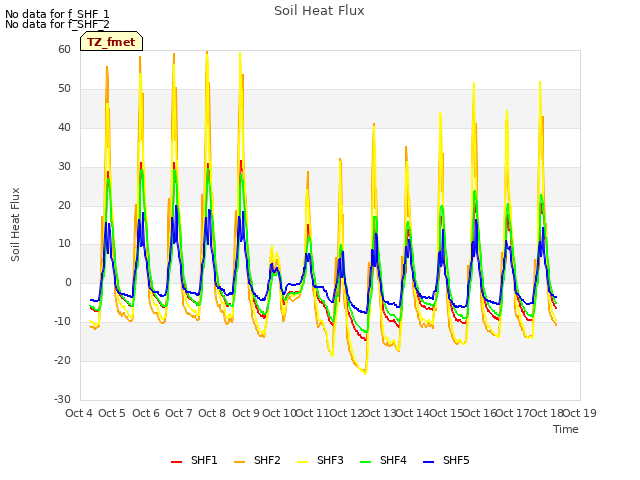The height and width of the screenshot is (480, 640).
Task: Click the -30 y-axis tick label
Action: pyautogui.click(x=62, y=399)
